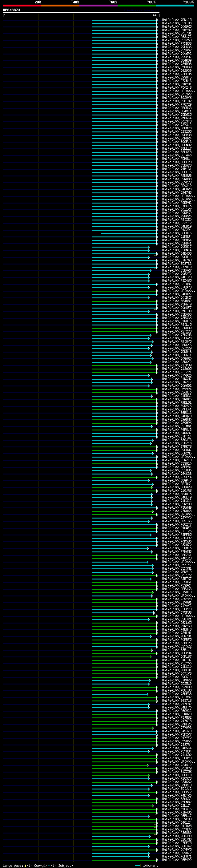Image resolution: width=197 pixels, height=868 pixels.
Task: Open hit UniRef100_C1MNU4
Action: tap(177, 236)
